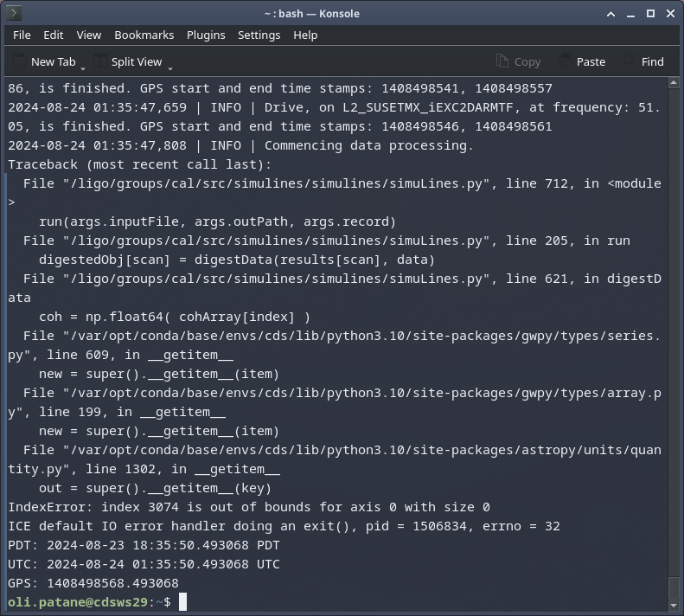684x616 pixels.
Task: Click the terminal scrollbar handle
Action: 674,588
